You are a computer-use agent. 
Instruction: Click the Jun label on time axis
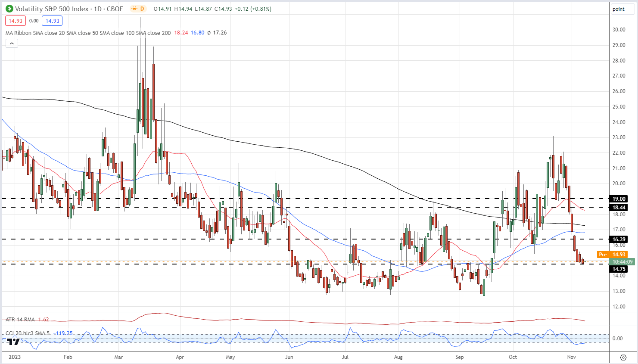click(x=289, y=357)
